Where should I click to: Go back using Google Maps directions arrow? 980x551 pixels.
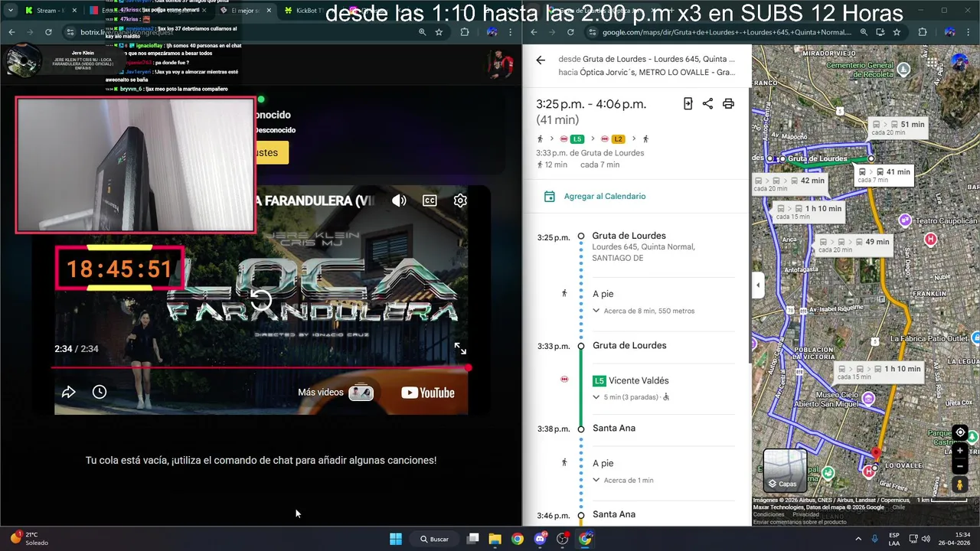(x=541, y=60)
